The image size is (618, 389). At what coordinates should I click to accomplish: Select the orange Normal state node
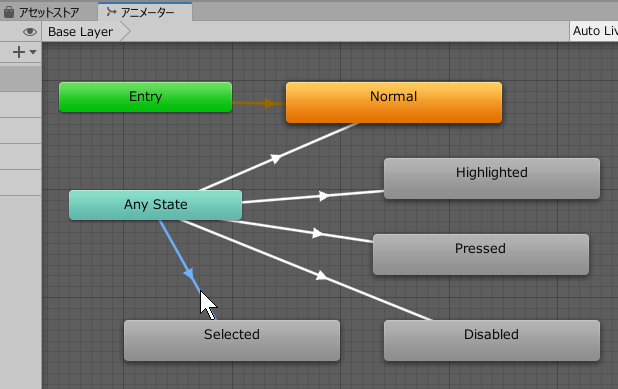(394, 102)
